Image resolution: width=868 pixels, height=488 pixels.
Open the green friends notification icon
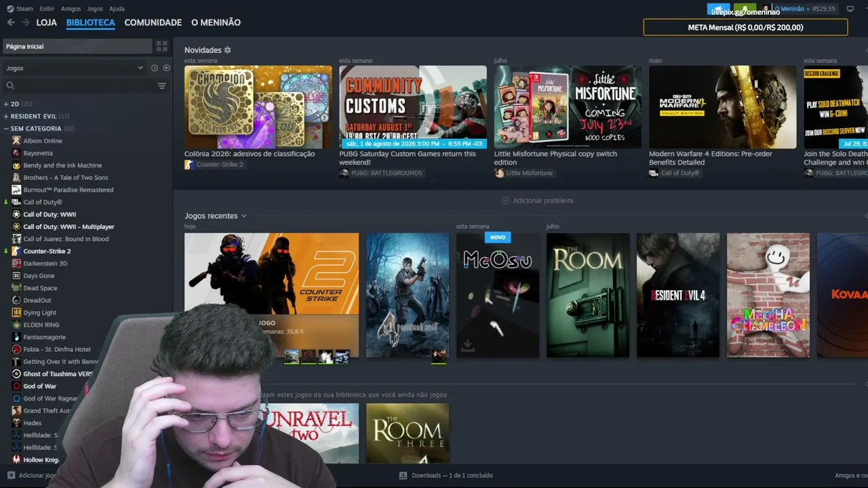745,9
